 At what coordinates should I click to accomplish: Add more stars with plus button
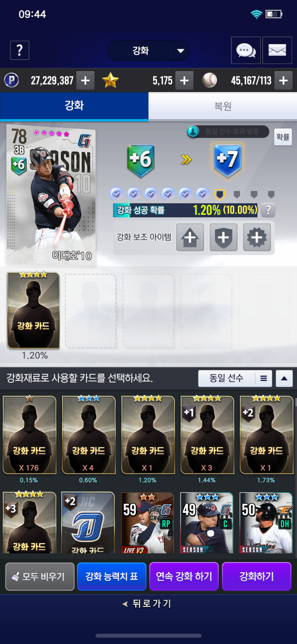[x=184, y=80]
